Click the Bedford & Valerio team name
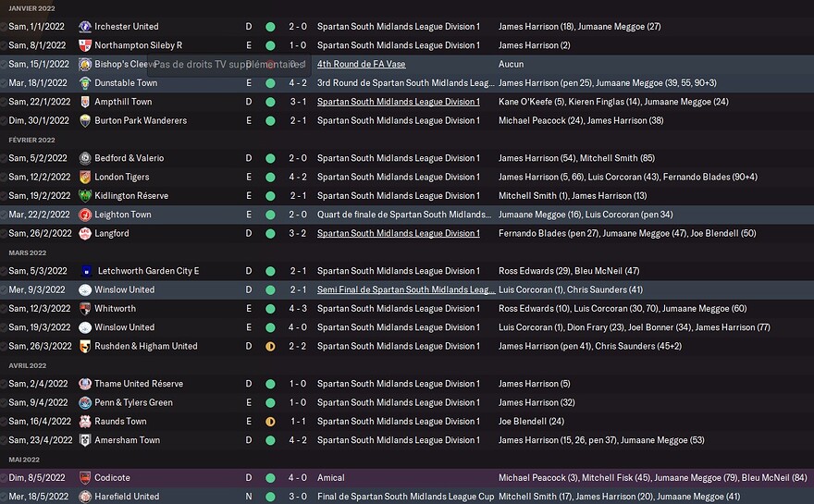This screenshot has width=814, height=504. coord(129,158)
